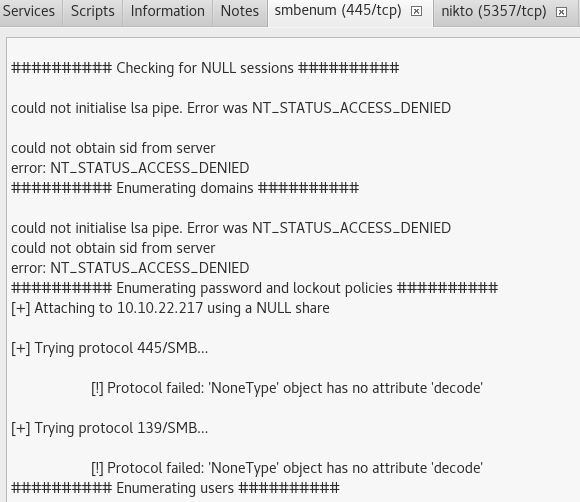Close the nikto (5357/tcp) tab
The width and height of the screenshot is (580, 502).
pyautogui.click(x=561, y=12)
